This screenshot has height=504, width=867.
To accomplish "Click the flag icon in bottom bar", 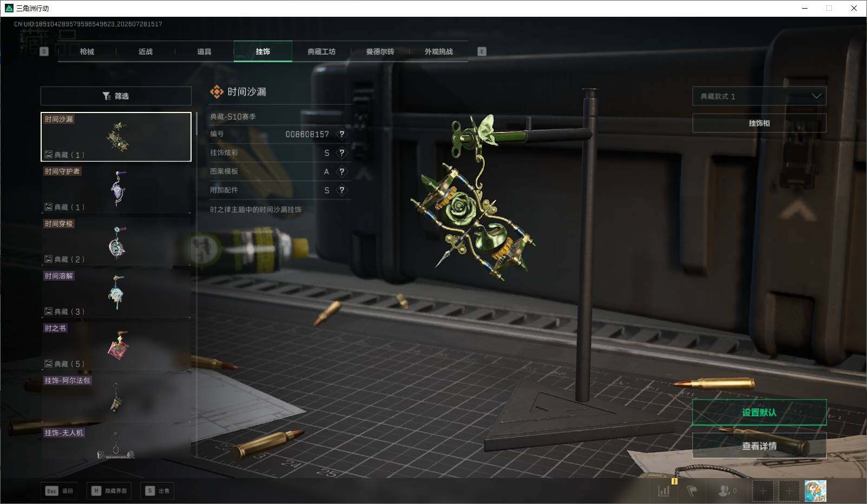I will click(x=692, y=490).
